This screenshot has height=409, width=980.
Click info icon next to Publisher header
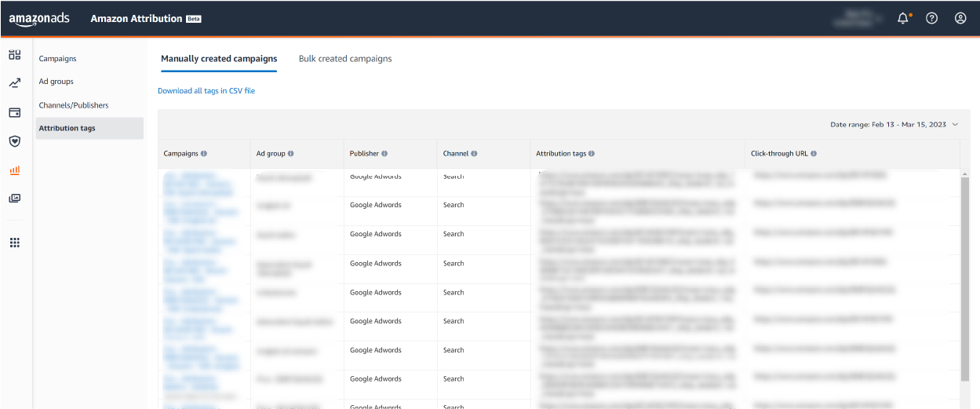(384, 154)
